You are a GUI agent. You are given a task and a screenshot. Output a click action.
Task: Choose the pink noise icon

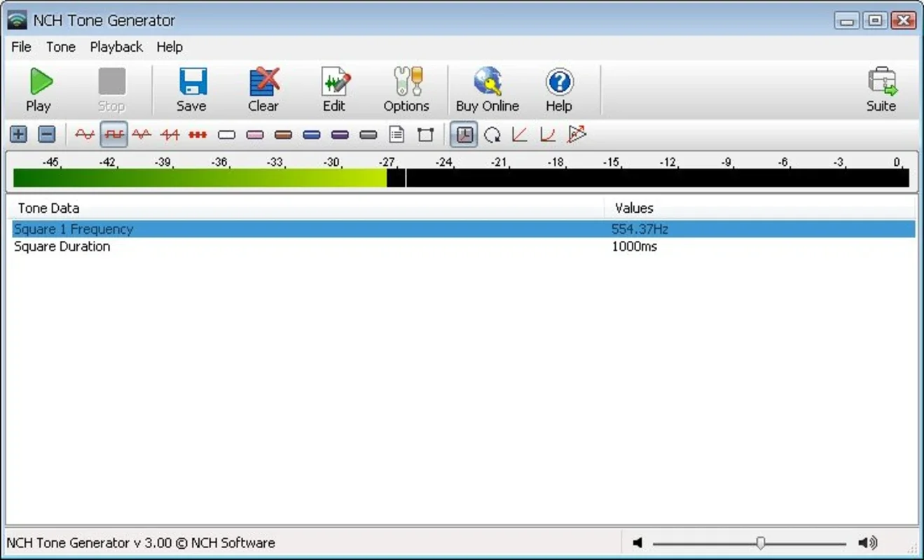(255, 134)
